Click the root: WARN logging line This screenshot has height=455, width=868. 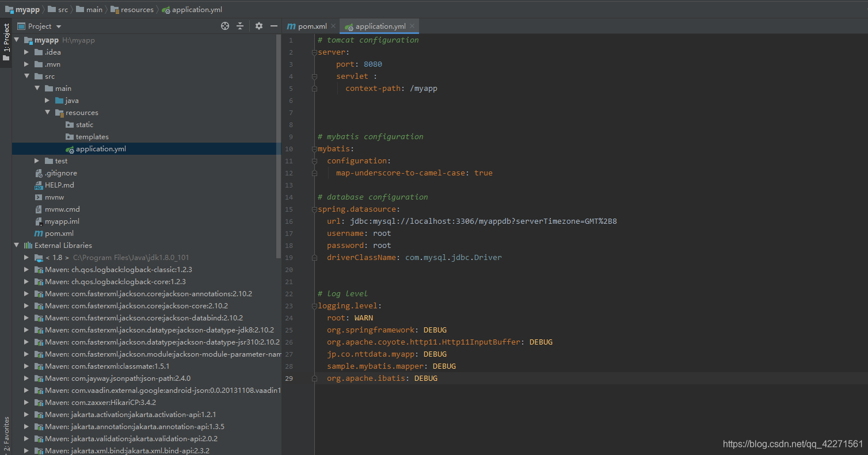pyautogui.click(x=350, y=318)
